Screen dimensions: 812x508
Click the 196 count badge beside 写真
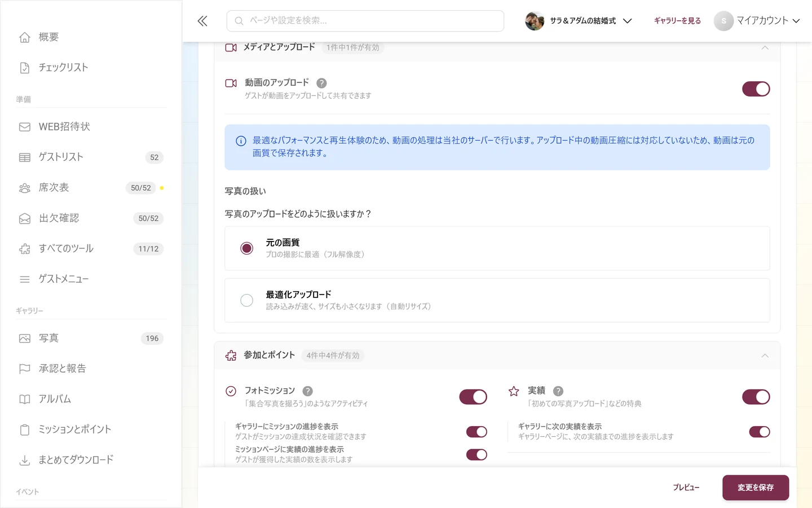click(152, 339)
